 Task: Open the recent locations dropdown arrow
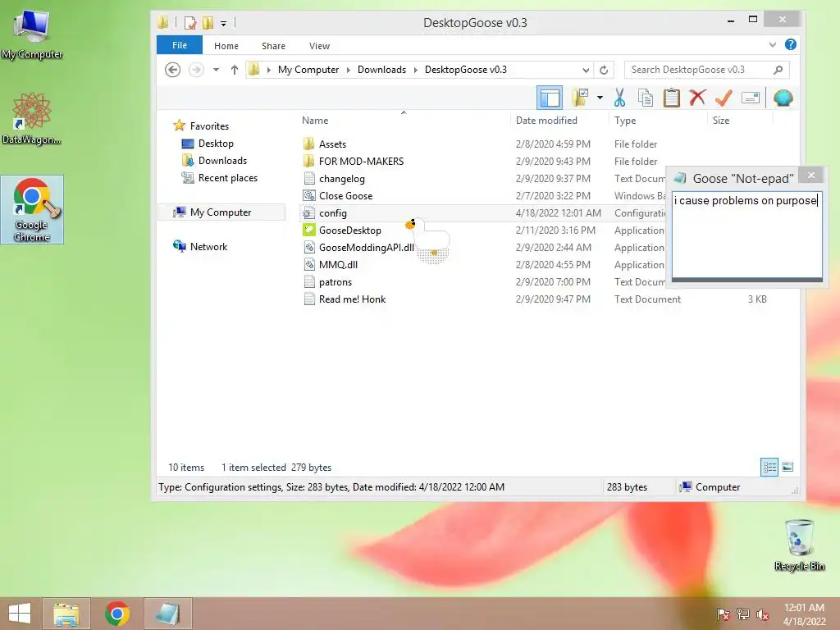[216, 70]
